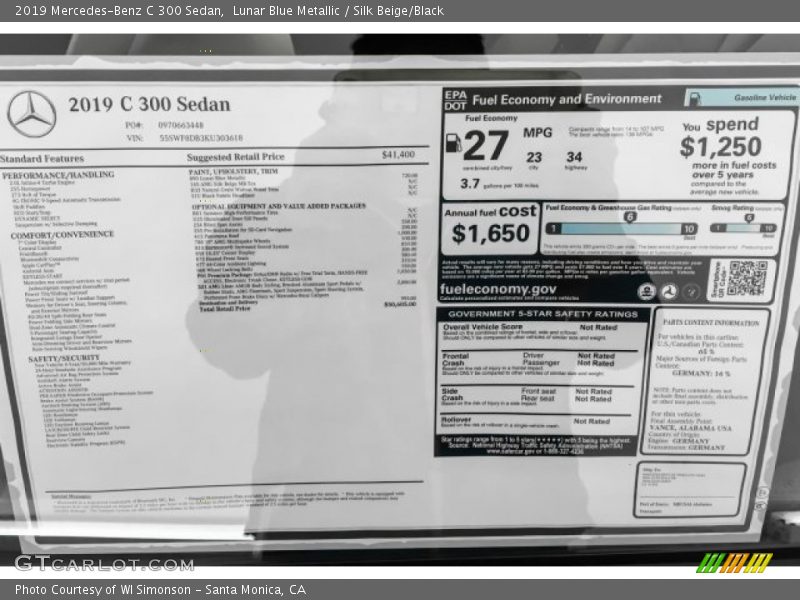Screen dimensions: 800x600
Task: Click the 'Suggested Retail Price' label
Action: pyautogui.click(x=235, y=157)
